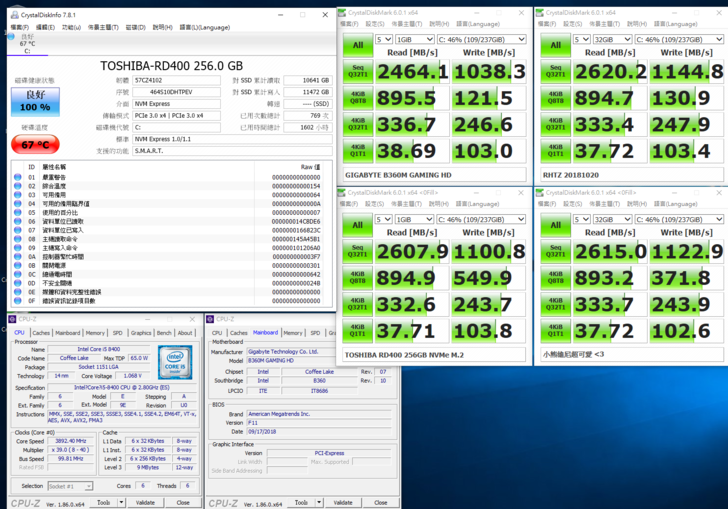Click the blue 良好 100% health status box
Image resolution: width=728 pixels, height=509 pixels.
[35, 102]
